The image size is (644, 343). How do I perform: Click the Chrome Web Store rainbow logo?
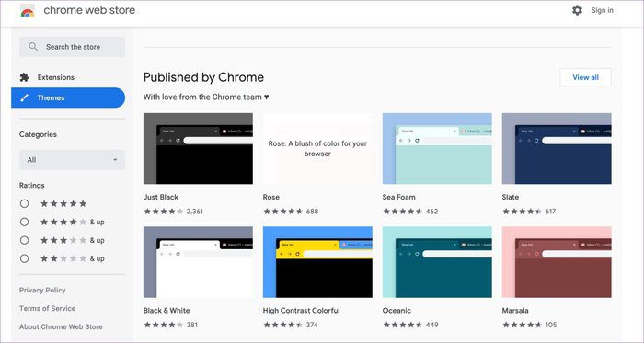[28, 11]
